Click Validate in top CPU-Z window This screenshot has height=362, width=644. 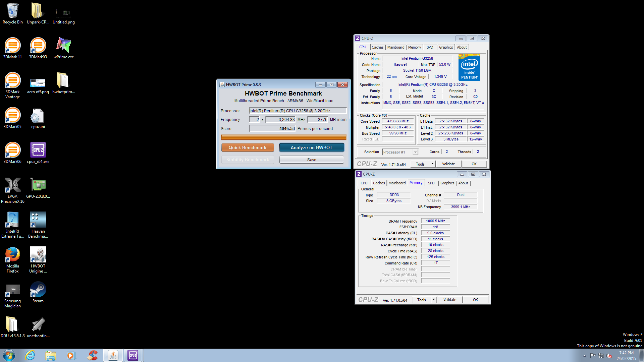(448, 164)
